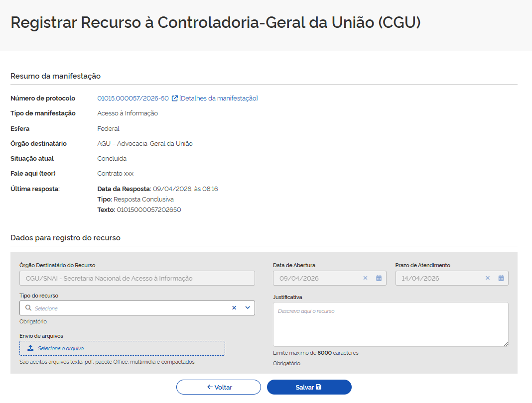Click the Prazo de Atendimento date field
Image resolution: width=532 pixels, height=403 pixels.
coord(438,278)
